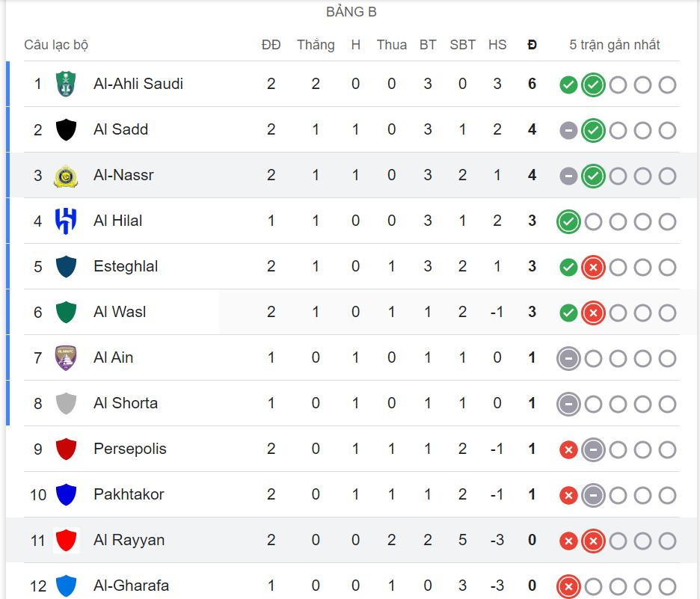700x599 pixels.
Task: Click Al-Gharafa's latest loss result icon
Action: [x=568, y=586]
